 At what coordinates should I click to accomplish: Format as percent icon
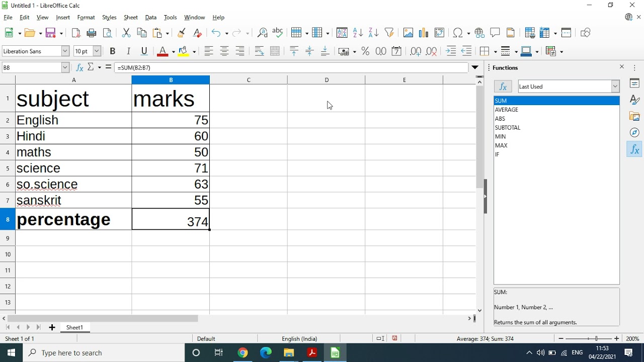pyautogui.click(x=365, y=51)
